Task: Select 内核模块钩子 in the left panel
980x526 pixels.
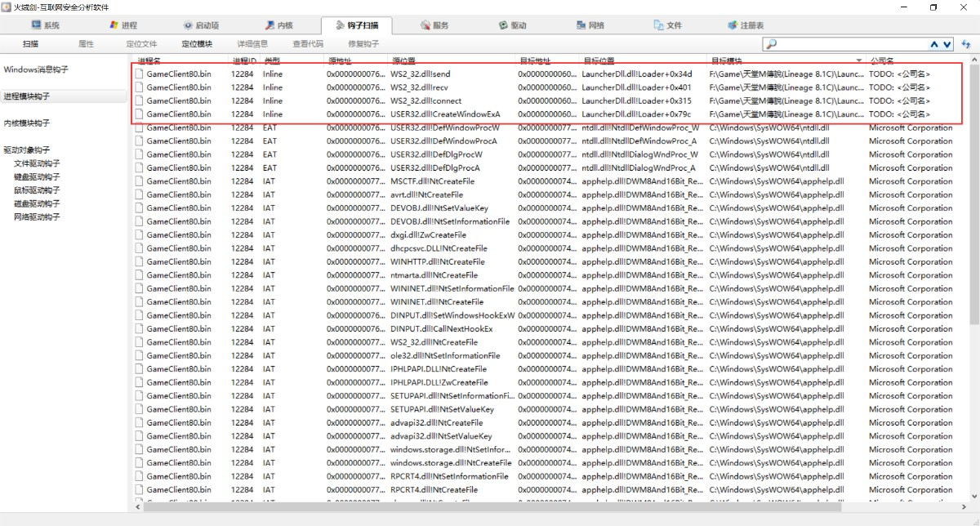Action: coord(27,123)
